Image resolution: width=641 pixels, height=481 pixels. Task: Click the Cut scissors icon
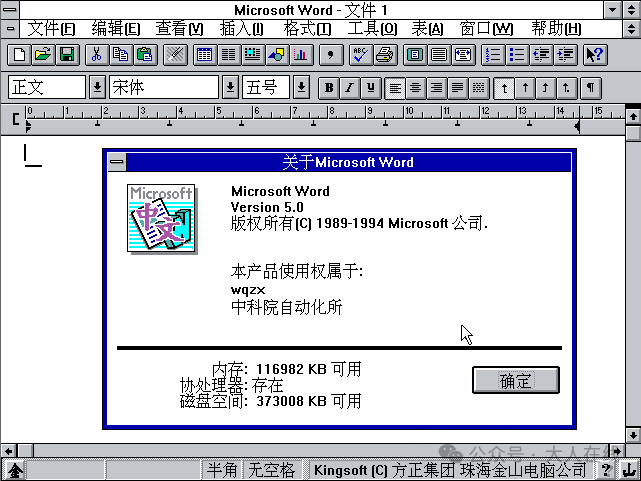[96, 55]
